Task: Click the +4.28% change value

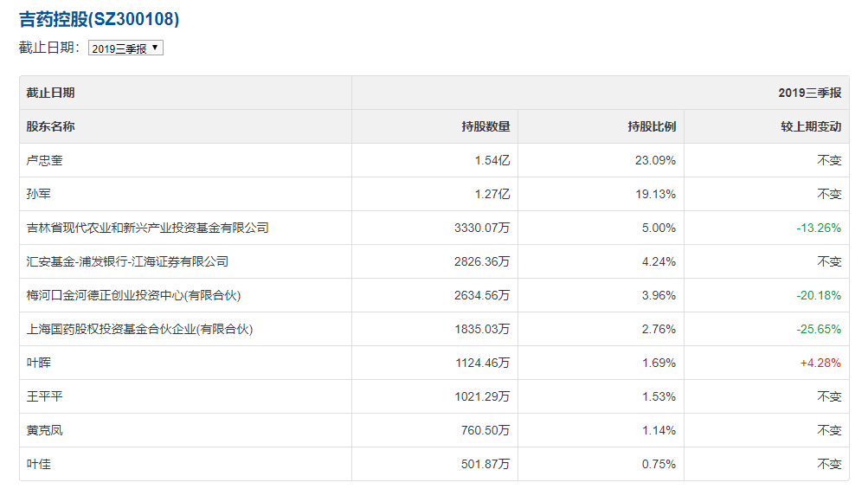Action: 820,363
